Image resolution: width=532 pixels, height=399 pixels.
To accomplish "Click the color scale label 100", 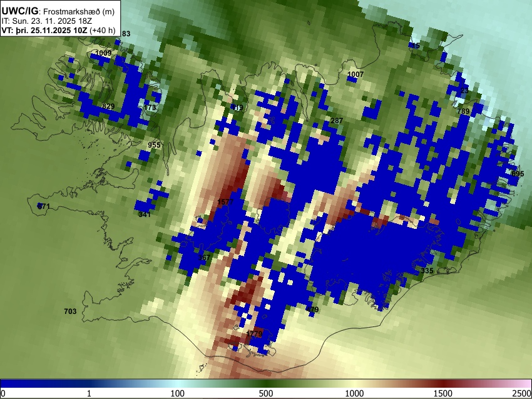I will [178, 393].
